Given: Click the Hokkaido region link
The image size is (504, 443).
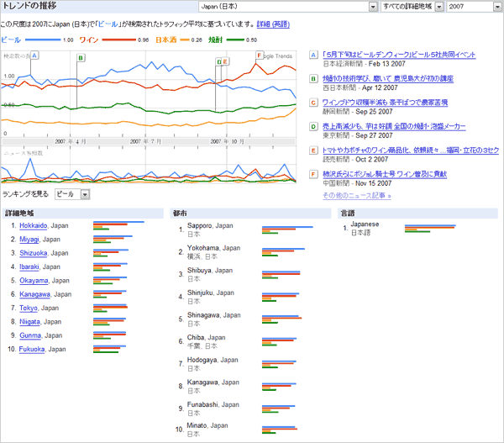Looking at the screenshot, I should point(34,225).
